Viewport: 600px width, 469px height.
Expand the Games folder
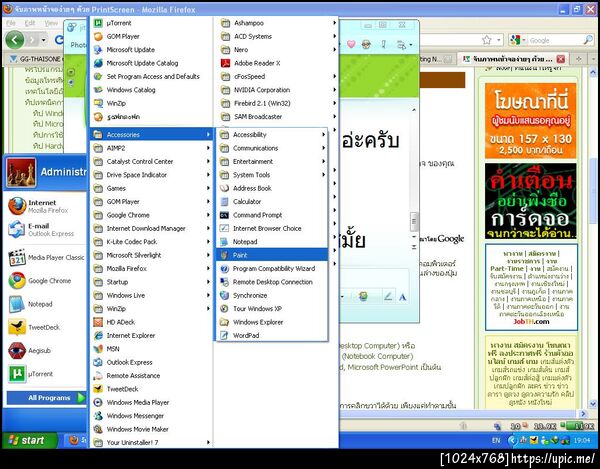pyautogui.click(x=151, y=188)
